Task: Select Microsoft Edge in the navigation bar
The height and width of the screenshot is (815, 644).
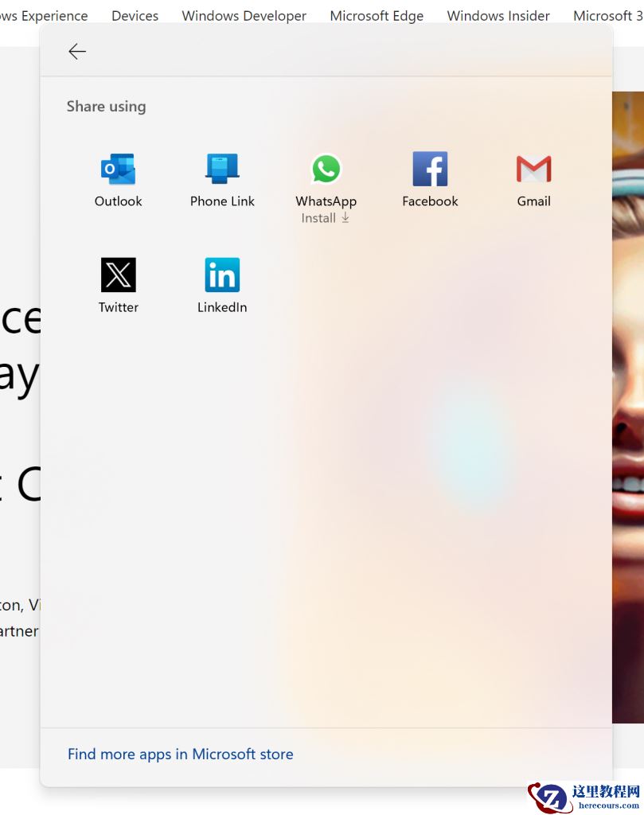Action: tap(377, 15)
